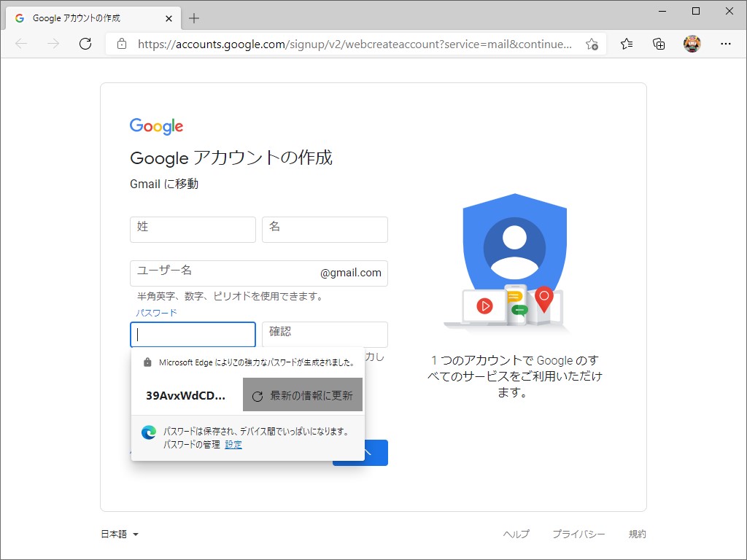Viewport: 747px width, 560px height.
Task: Click the 姓 input field
Action: [193, 229]
